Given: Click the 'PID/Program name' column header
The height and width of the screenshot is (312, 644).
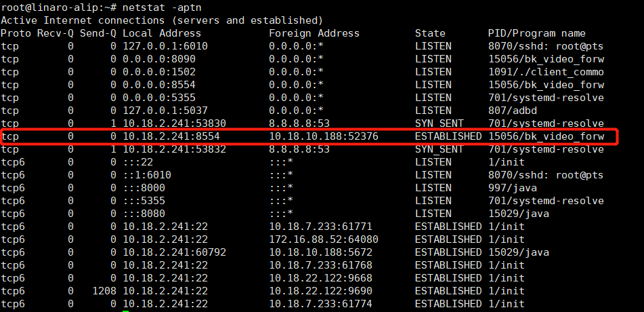Looking at the screenshot, I should [536, 33].
